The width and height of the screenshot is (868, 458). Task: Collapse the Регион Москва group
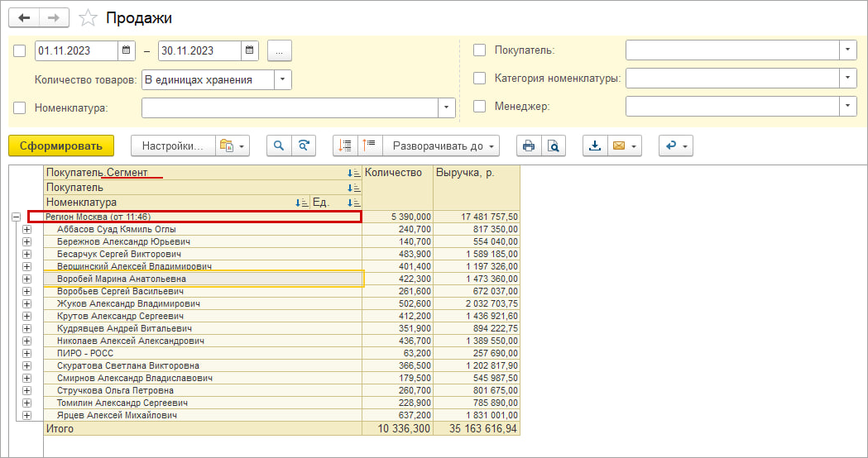(x=16, y=217)
